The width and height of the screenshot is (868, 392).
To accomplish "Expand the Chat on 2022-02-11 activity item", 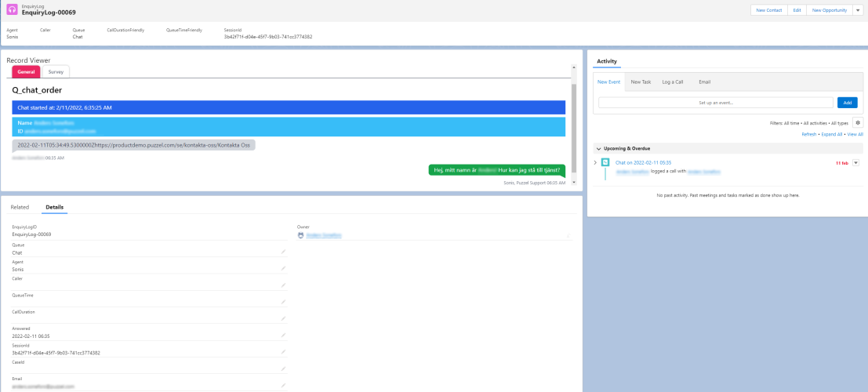I will coord(595,162).
